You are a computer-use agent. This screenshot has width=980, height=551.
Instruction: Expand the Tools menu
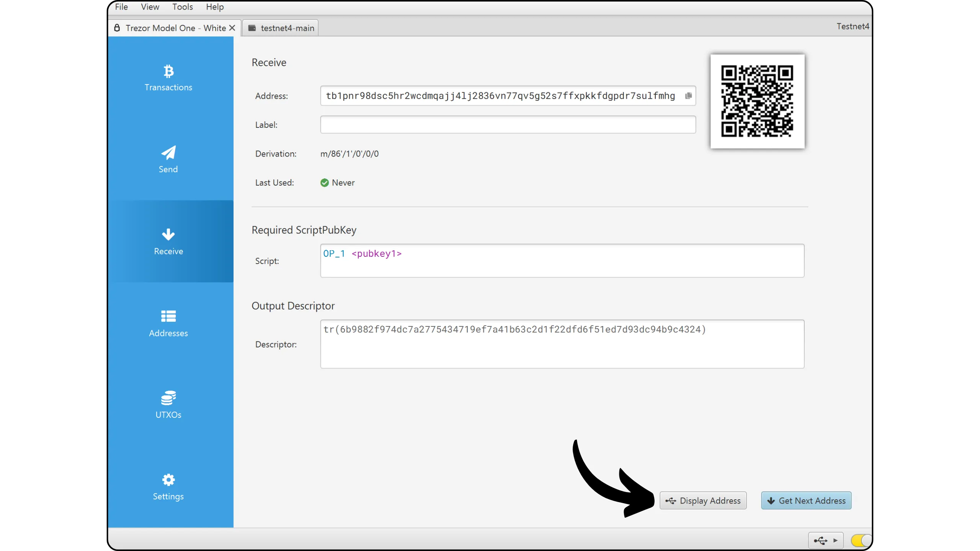tap(182, 7)
